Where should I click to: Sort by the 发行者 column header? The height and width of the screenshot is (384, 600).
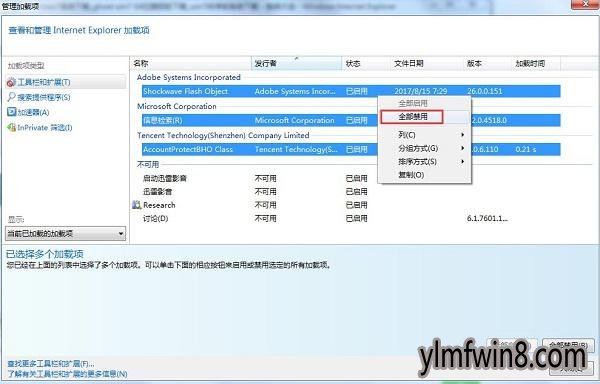click(x=296, y=63)
